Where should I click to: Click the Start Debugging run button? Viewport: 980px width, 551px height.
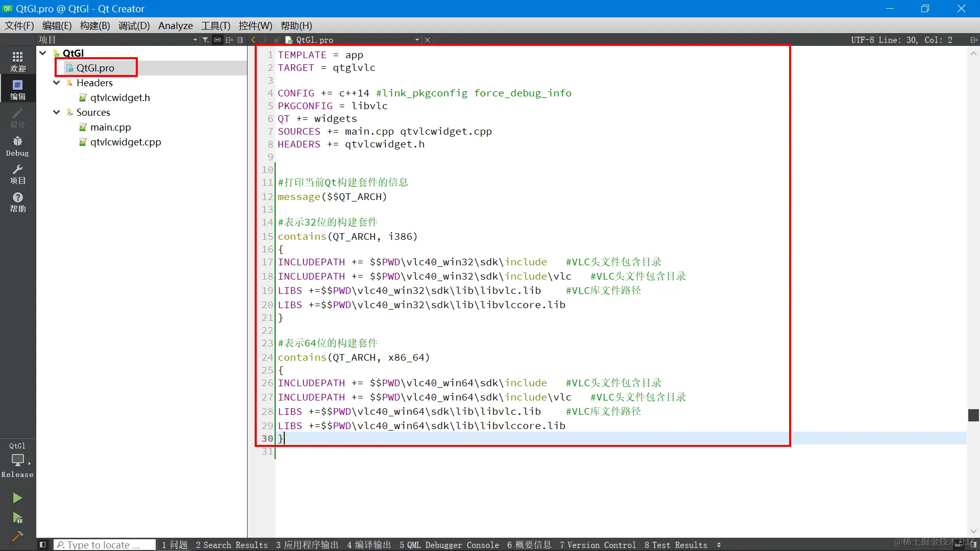pos(17,518)
